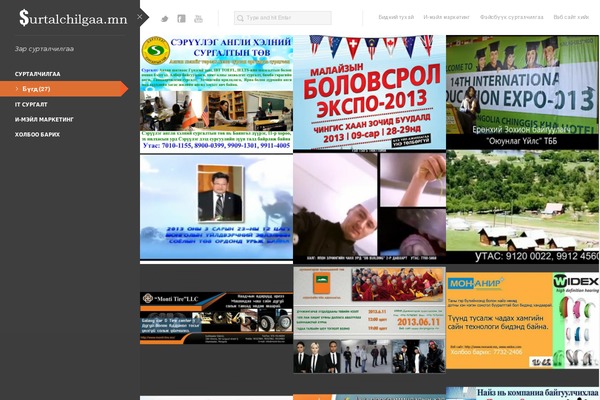Open the Facebook icon link

click(x=181, y=18)
